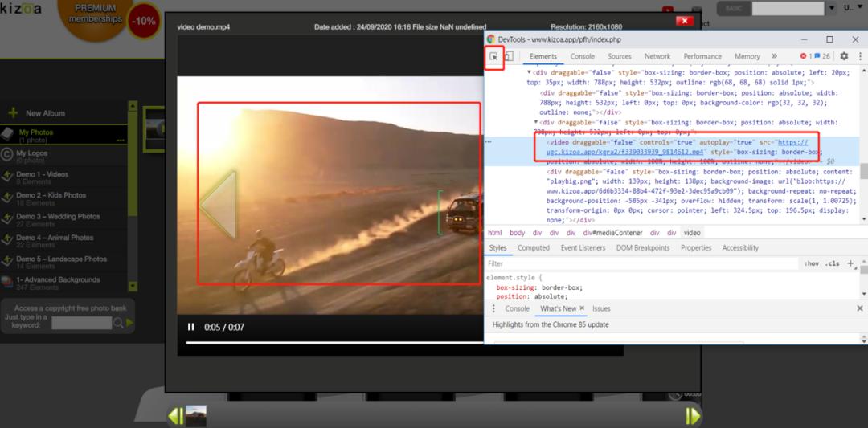Toggle the device toolbar icon in DevTools
The width and height of the screenshot is (868, 428).
(509, 56)
